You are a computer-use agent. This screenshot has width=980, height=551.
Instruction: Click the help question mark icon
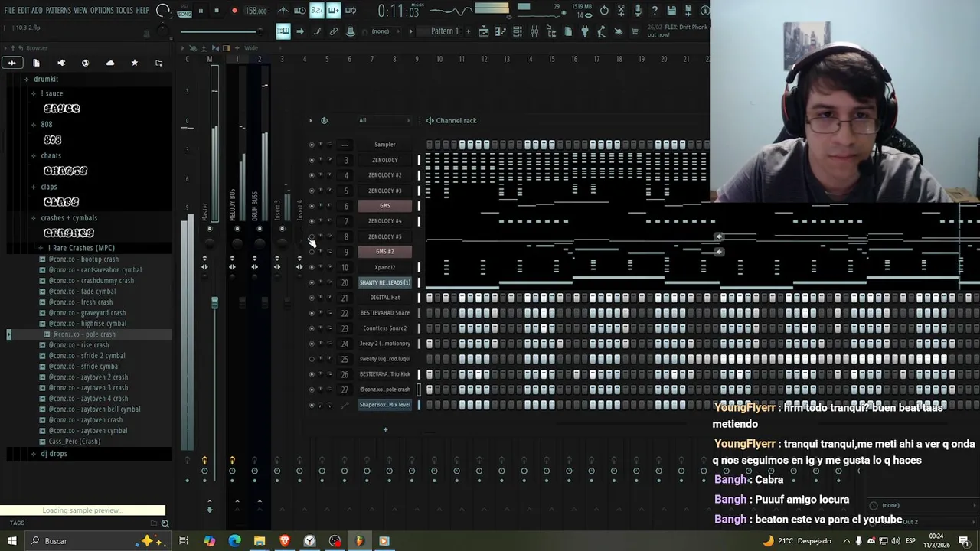655,11
